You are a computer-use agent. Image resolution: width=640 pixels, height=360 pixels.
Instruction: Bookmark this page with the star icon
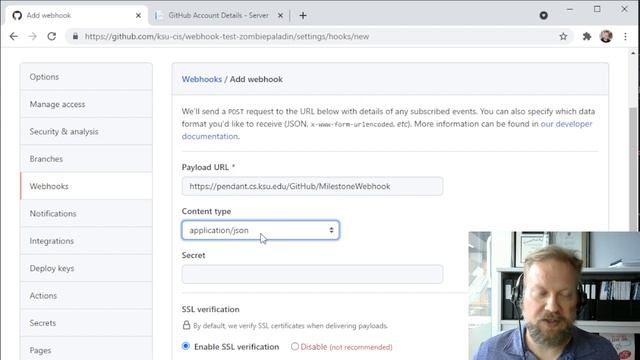click(x=563, y=36)
